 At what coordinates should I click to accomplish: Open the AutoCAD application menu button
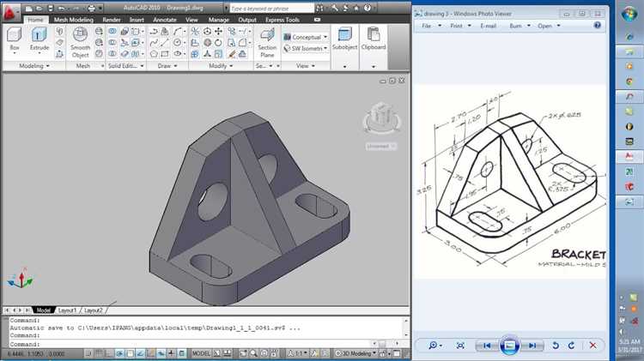pyautogui.click(x=10, y=12)
